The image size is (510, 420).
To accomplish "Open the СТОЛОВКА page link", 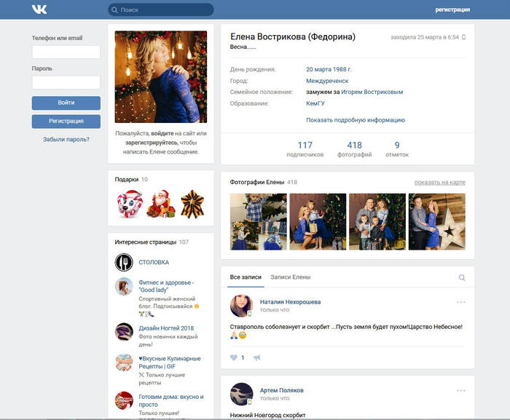I will (154, 262).
